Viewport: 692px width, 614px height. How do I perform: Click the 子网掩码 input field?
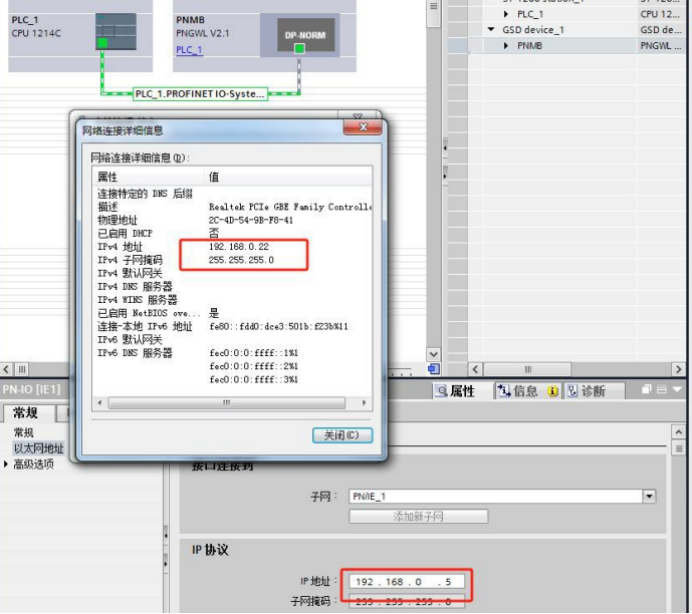pos(406,601)
